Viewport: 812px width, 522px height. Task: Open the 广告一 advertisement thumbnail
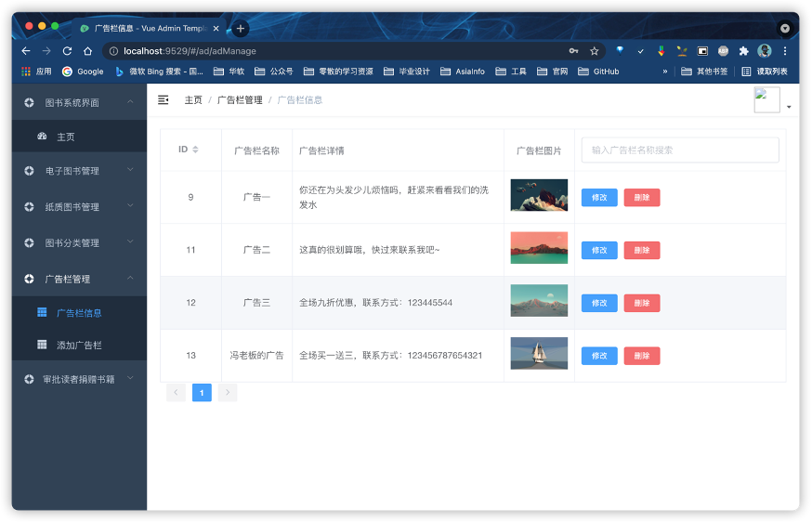coord(539,195)
